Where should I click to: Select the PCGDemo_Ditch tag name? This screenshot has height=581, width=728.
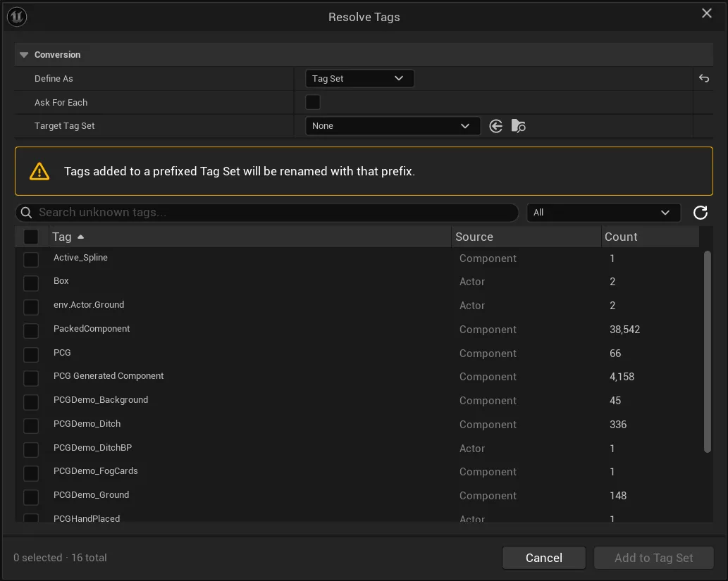click(x=87, y=424)
